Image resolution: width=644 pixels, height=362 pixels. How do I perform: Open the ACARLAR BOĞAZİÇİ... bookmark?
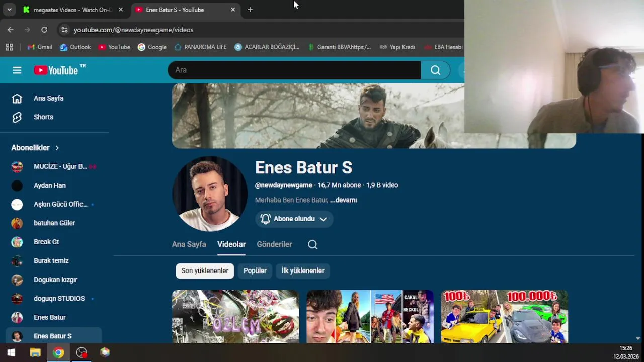(x=267, y=47)
